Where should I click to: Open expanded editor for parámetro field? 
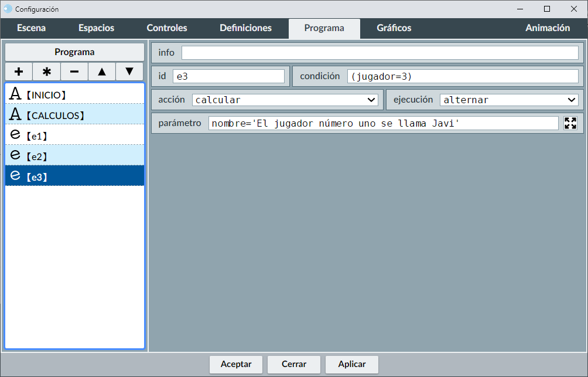click(570, 123)
